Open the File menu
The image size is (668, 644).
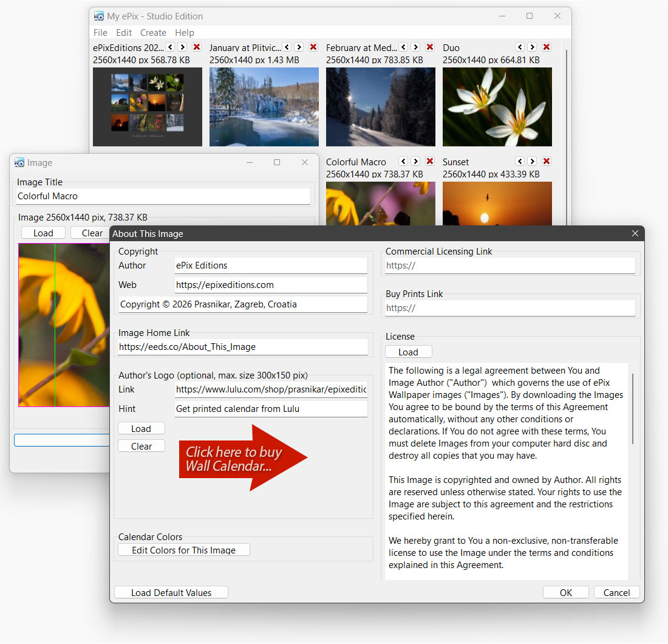click(x=100, y=32)
